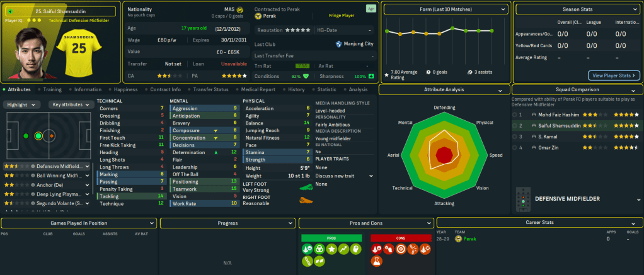Viewport: 644px width, 275px height.
Task: Click the green arrow icon beside player name
Action: (x=10, y=11)
